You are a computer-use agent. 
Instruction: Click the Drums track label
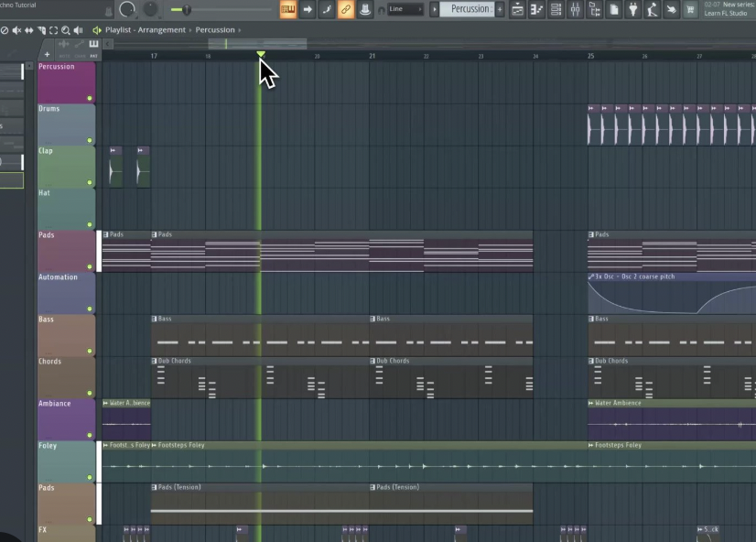click(x=49, y=109)
